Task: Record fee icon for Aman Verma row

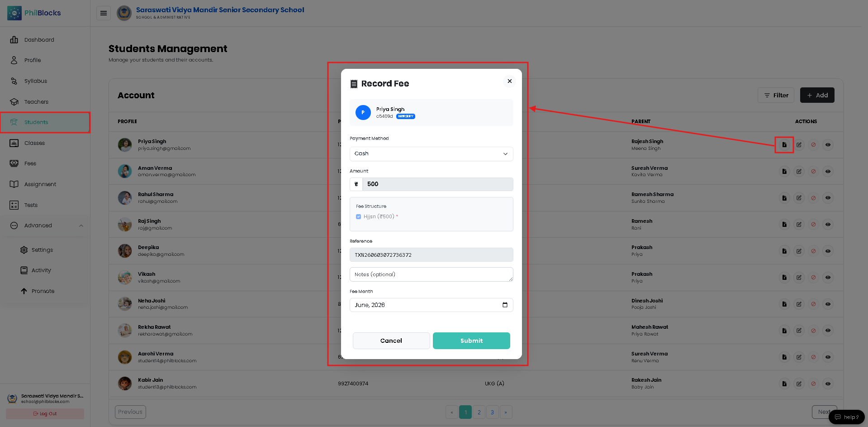Action: coord(784,172)
